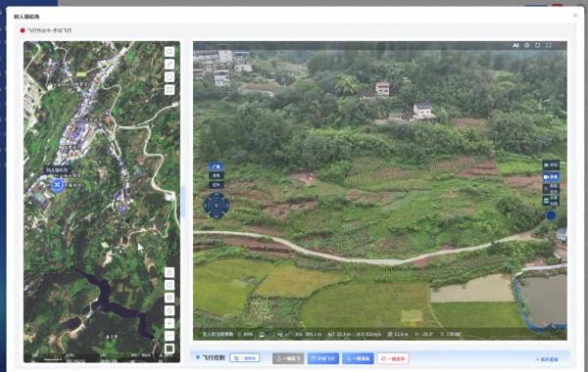Expand the panel via 展开面板
Screen dimensions: 588x372
[x=547, y=359]
